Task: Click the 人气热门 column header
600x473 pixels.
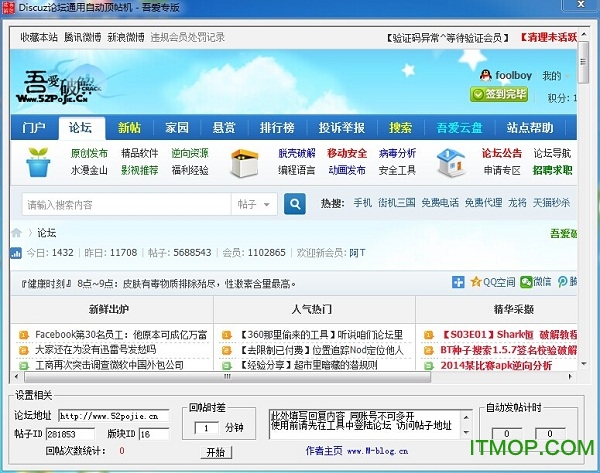Action: tap(311, 309)
